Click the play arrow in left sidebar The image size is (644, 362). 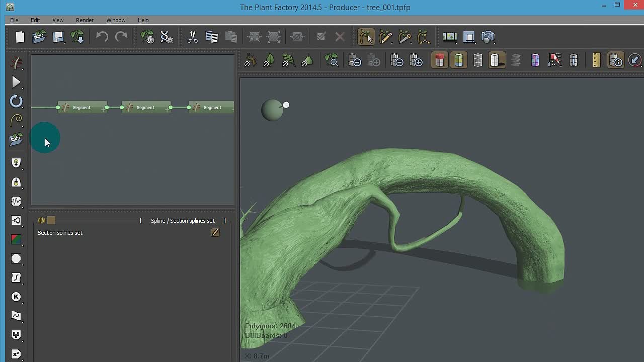pyautogui.click(x=16, y=82)
